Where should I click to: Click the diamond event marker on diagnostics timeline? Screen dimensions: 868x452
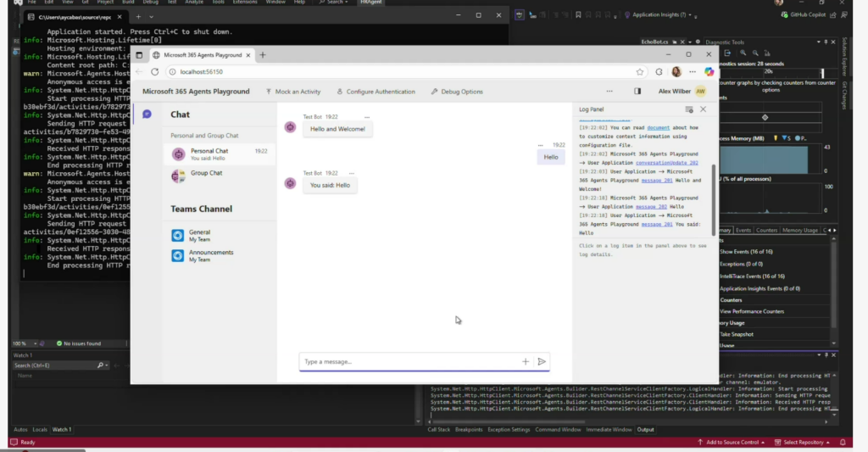765,117
